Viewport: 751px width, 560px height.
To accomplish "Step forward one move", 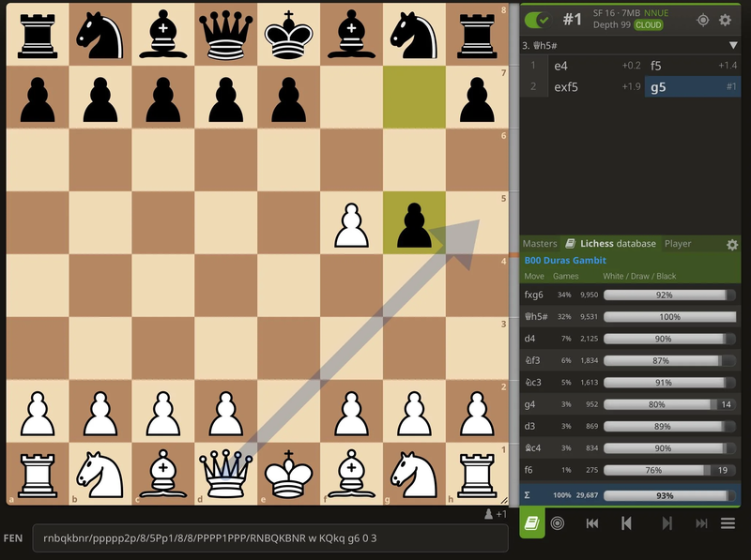I will [667, 522].
